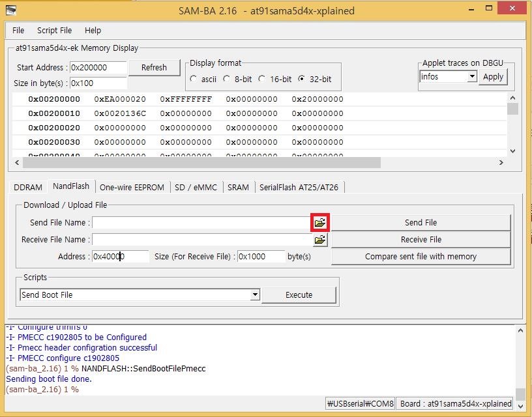Switch to the DDRAM tab
The width and height of the screenshot is (532, 417).
27,187
